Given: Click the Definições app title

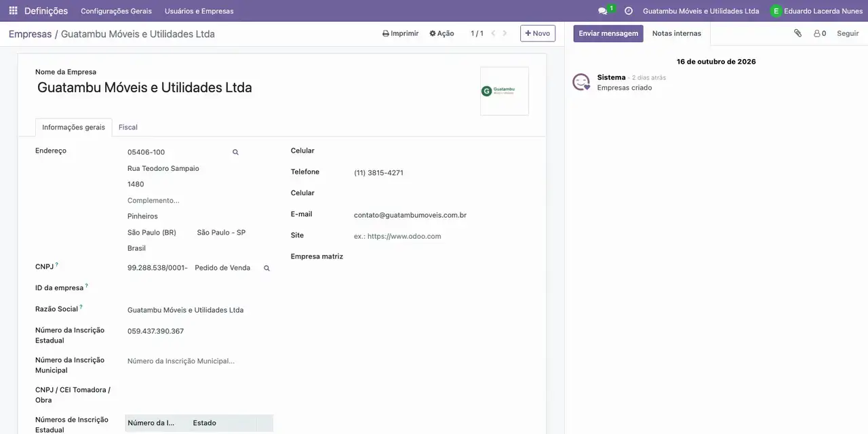Looking at the screenshot, I should click(x=46, y=11).
